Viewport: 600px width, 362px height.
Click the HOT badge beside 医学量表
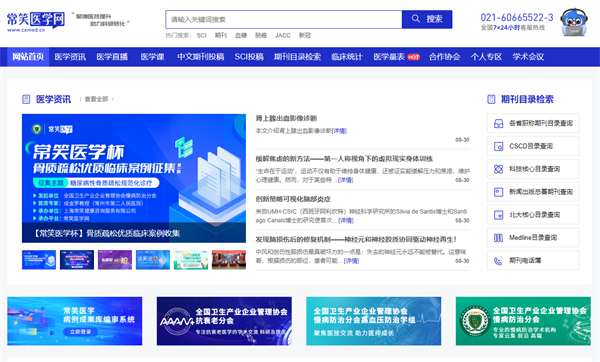point(413,57)
